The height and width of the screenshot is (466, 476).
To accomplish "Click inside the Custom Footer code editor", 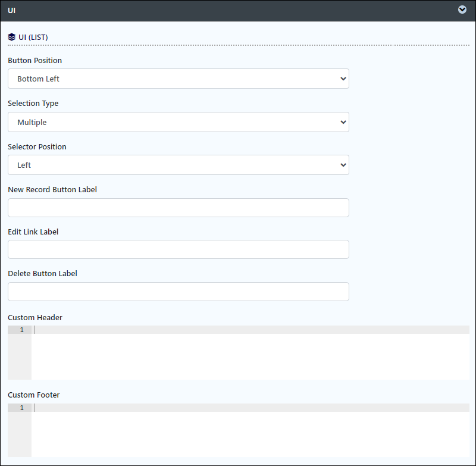I will point(250,430).
